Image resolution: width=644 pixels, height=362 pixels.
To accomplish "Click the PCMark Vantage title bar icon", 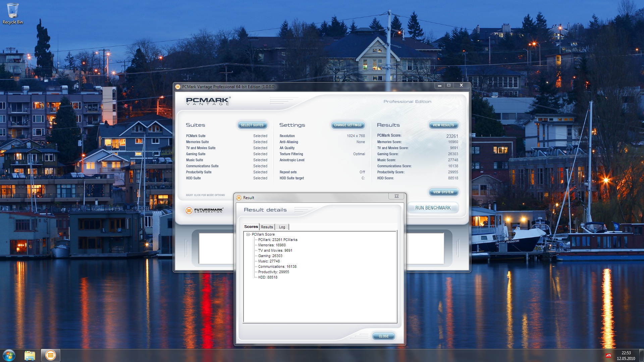I will pyautogui.click(x=178, y=87).
